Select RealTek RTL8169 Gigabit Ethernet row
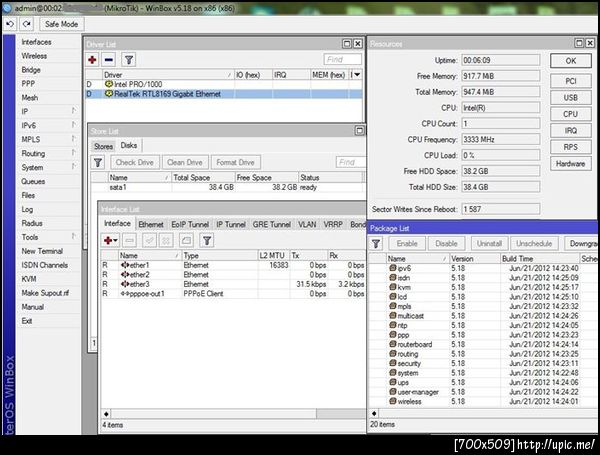The image size is (600, 455). pyautogui.click(x=224, y=94)
